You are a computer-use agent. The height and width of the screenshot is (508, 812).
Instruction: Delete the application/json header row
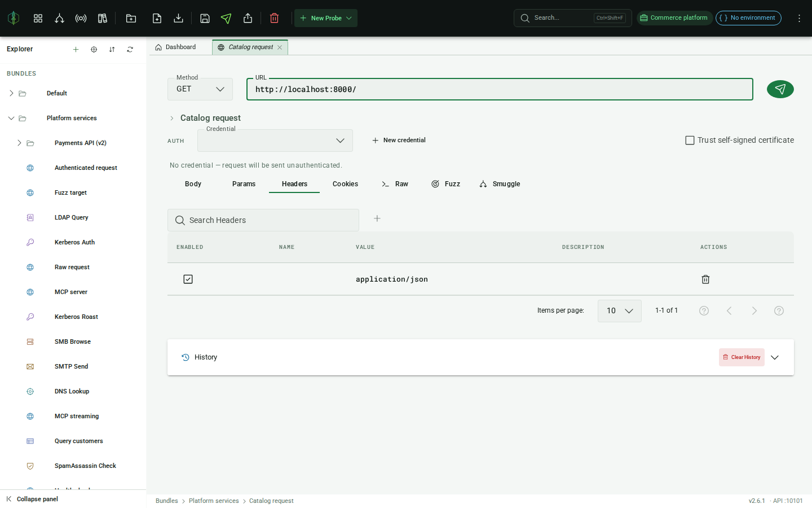coord(705,279)
